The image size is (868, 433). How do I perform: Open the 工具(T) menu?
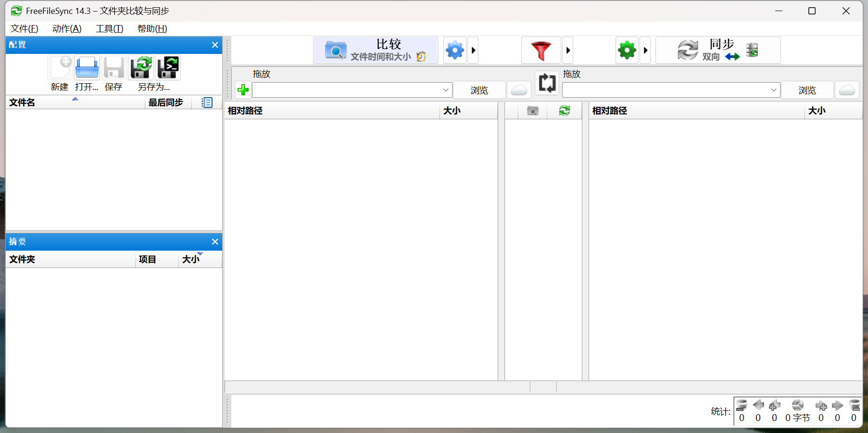110,28
